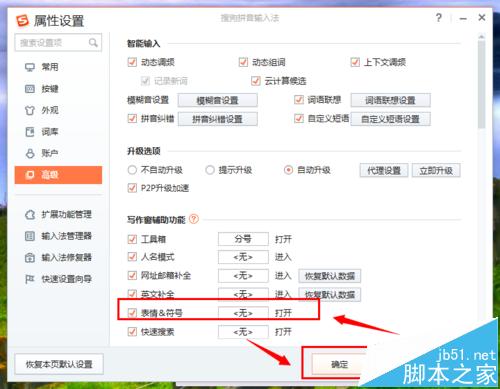The image size is (500, 389).
Task: Click the shortcut field for 快速搜索
Action: [243, 332]
